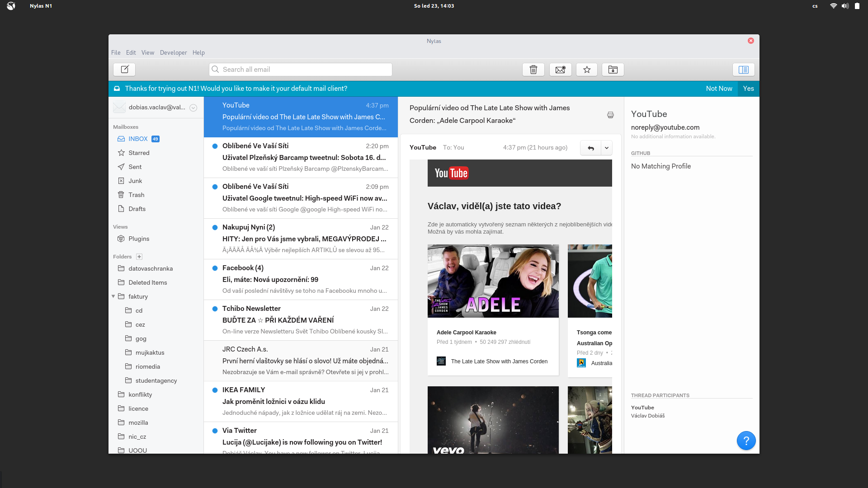Print the YouTube message
The height and width of the screenshot is (488, 868).
[610, 115]
